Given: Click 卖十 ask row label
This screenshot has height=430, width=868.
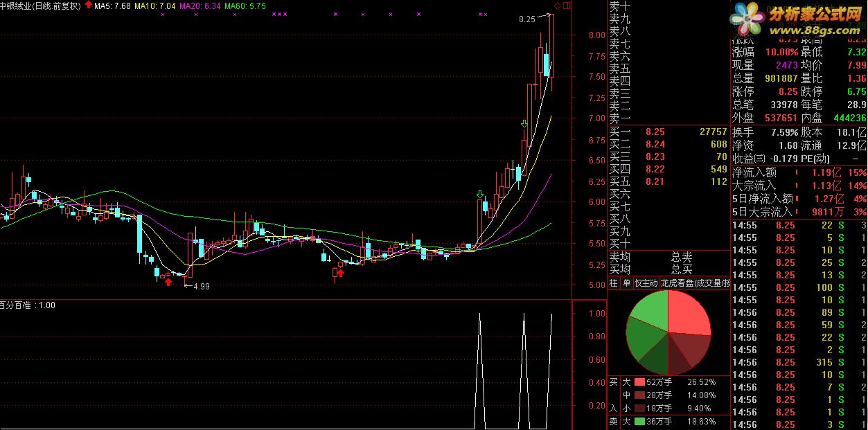Looking at the screenshot, I should 619,6.
